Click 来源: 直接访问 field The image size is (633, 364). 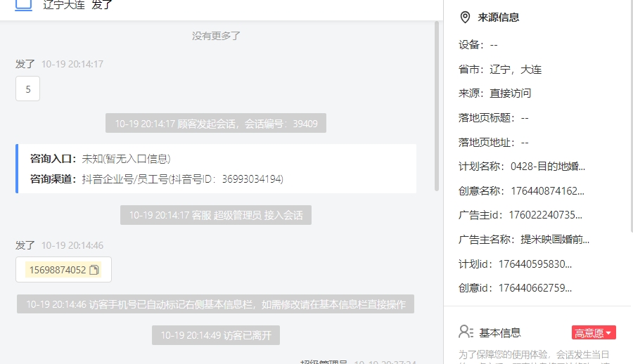[x=494, y=93]
